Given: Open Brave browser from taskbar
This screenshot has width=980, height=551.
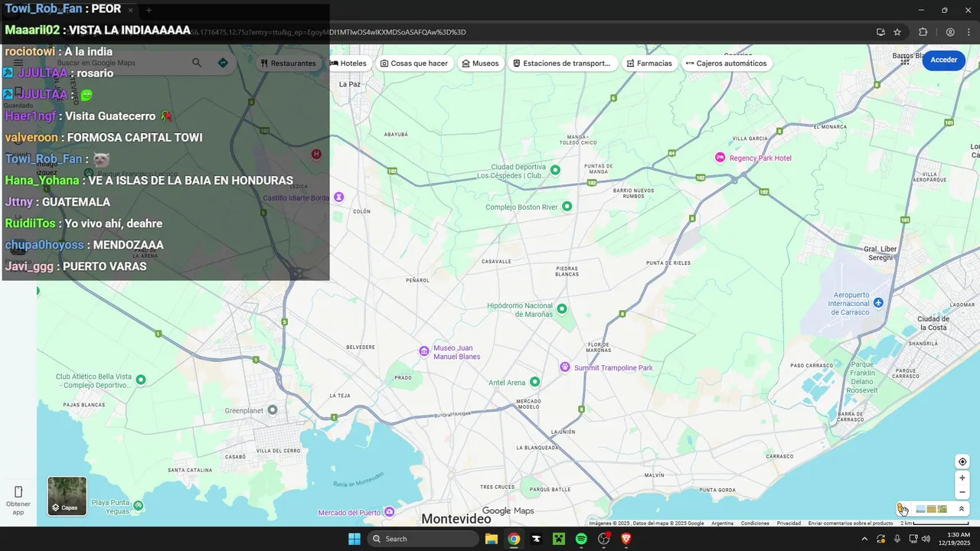Looking at the screenshot, I should tap(626, 539).
